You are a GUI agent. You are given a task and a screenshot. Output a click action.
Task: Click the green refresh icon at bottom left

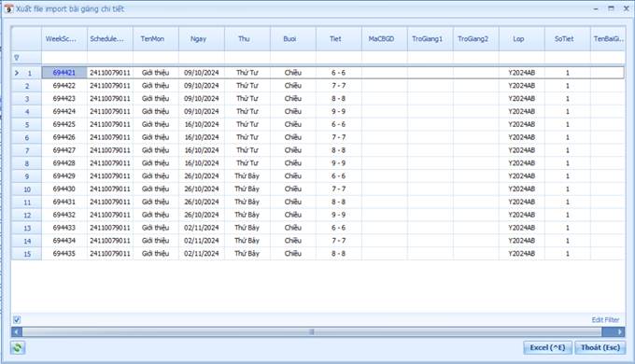(18, 347)
